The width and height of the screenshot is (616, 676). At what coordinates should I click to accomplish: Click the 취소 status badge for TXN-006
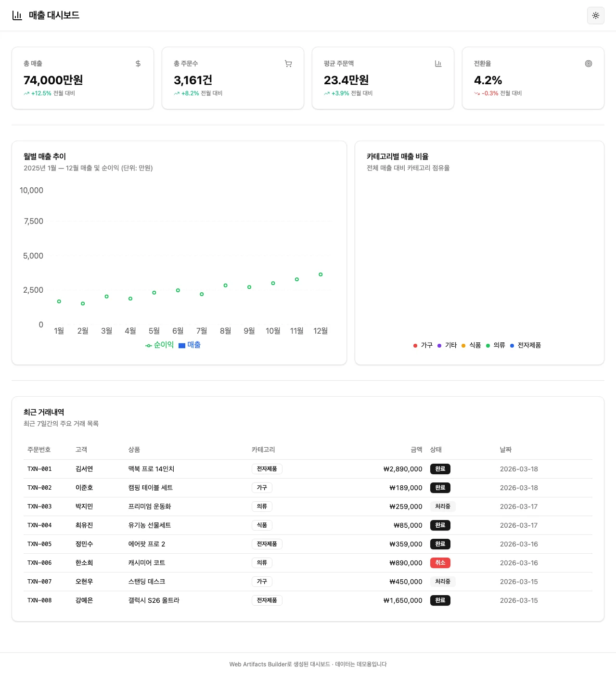440,563
